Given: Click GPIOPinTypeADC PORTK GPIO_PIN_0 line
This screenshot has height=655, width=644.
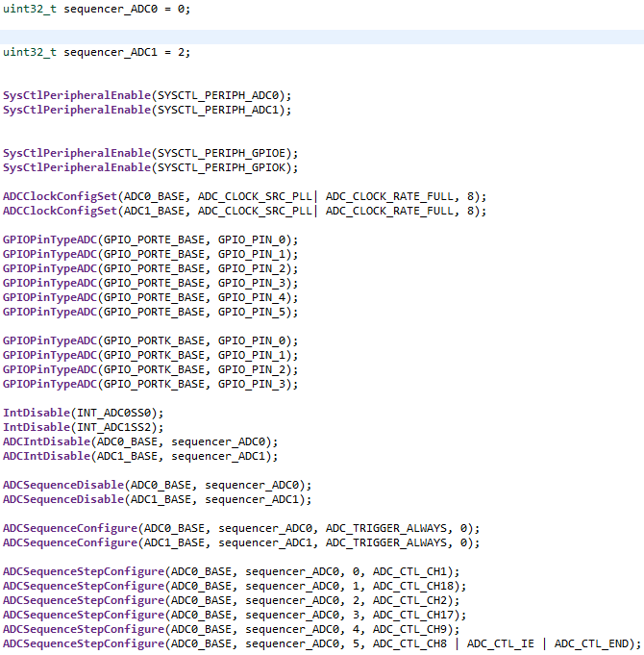Looking at the screenshot, I should pos(150,340).
